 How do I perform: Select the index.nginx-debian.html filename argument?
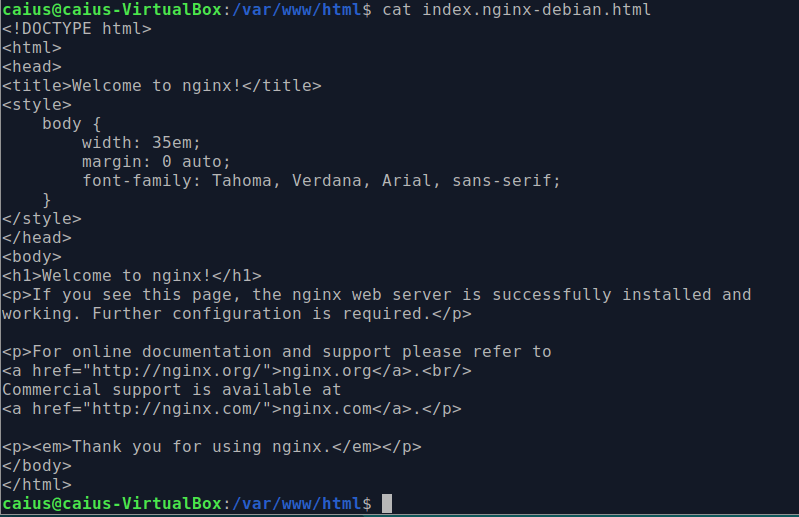(x=536, y=10)
